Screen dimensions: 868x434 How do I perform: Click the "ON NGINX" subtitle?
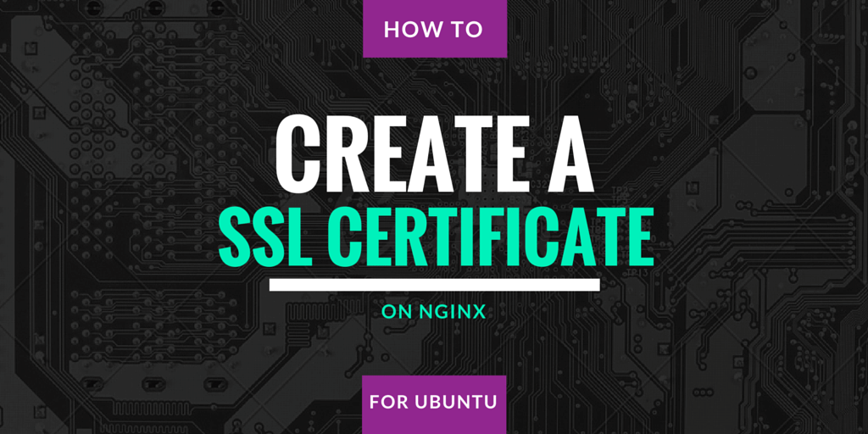[433, 314]
